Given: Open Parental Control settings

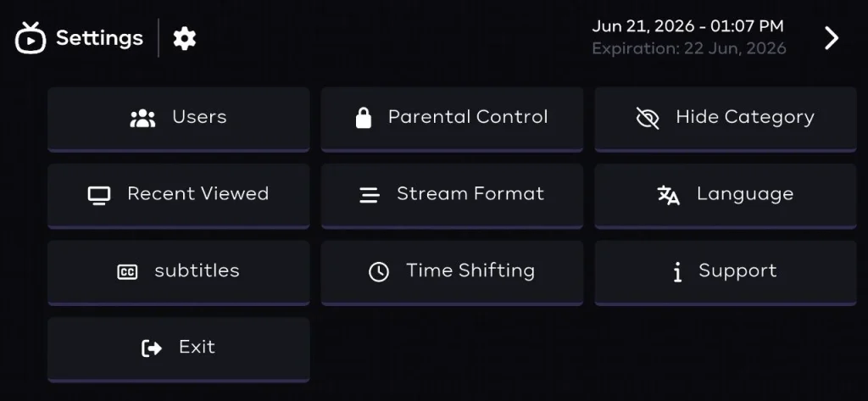Looking at the screenshot, I should (x=452, y=119).
